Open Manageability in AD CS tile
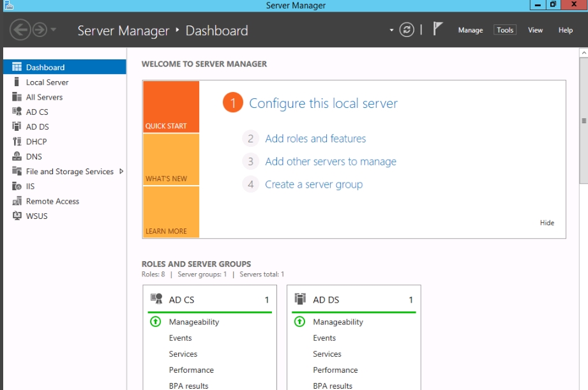Image resolution: width=588 pixels, height=390 pixels. (194, 322)
